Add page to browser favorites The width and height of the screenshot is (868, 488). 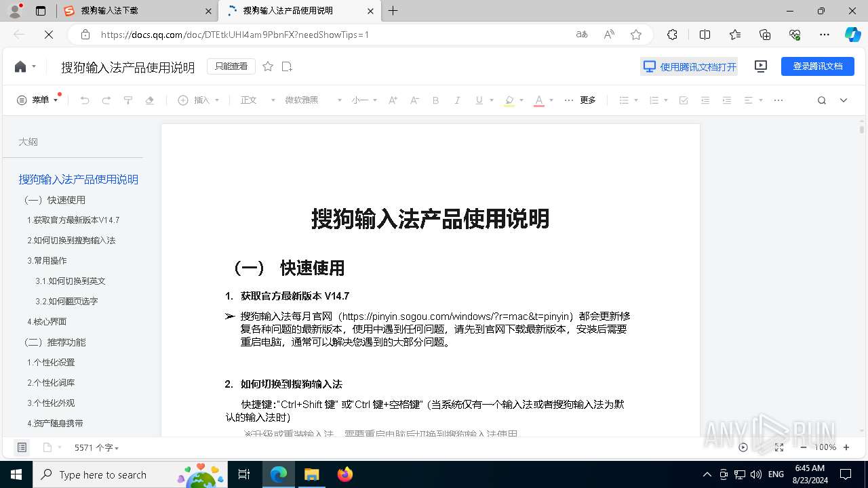point(636,35)
